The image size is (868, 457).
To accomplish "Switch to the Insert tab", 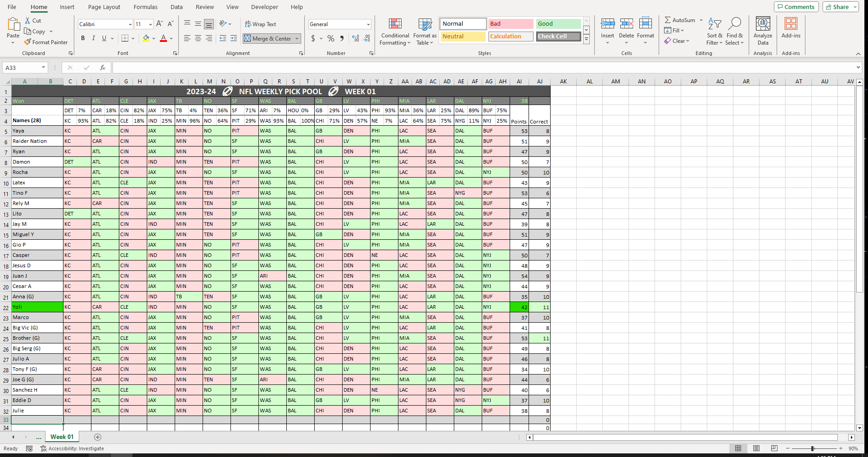I will tap(67, 7).
